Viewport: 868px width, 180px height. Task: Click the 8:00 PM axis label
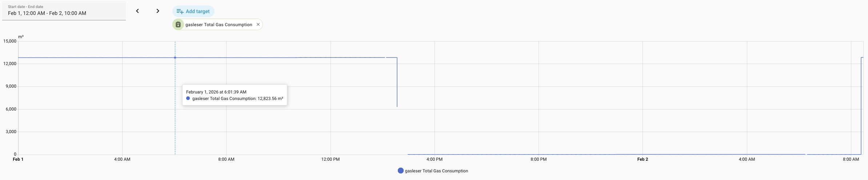[x=539, y=159]
